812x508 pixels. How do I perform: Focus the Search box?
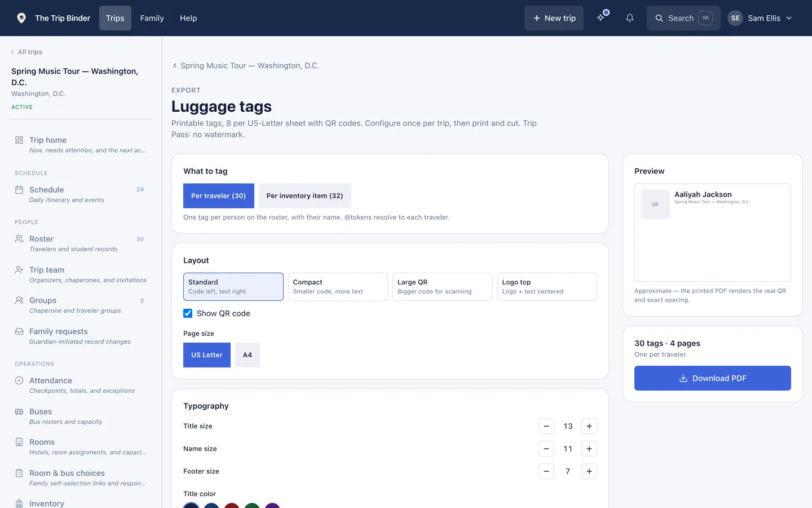pyautogui.click(x=683, y=18)
